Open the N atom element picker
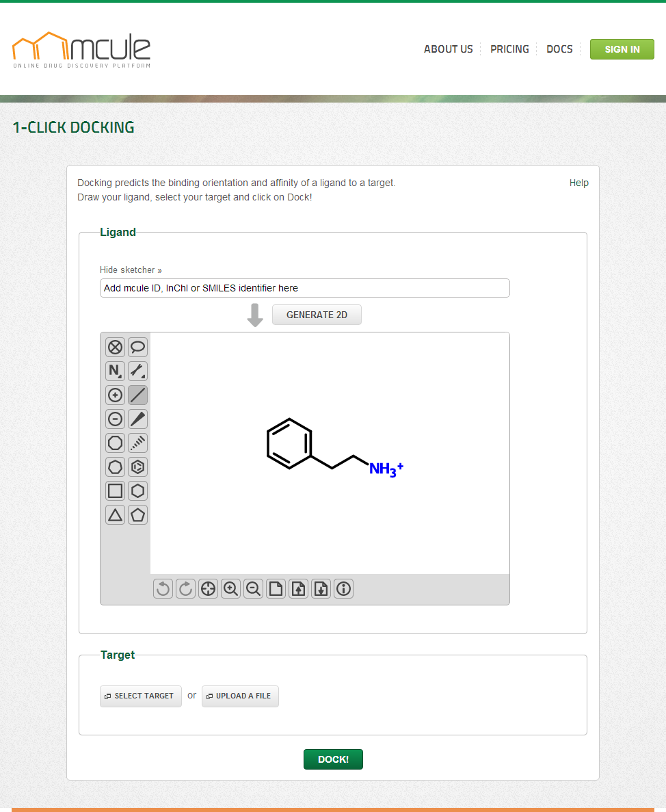 pyautogui.click(x=116, y=371)
